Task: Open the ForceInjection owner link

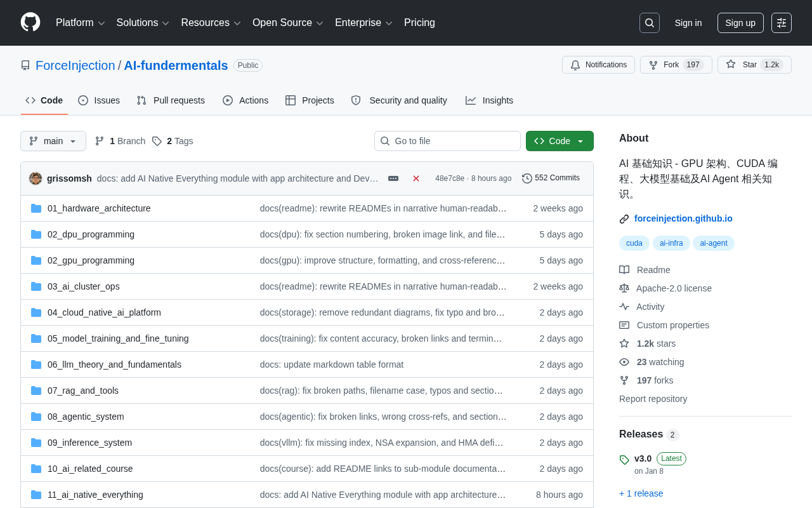Action: click(75, 65)
